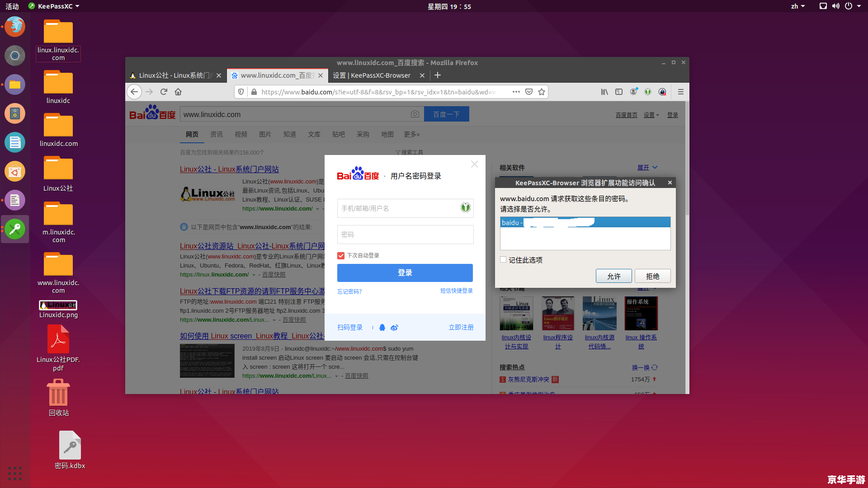Open the Firefox hamburger menu
Screen dimensions: 868x488
coord(680,92)
